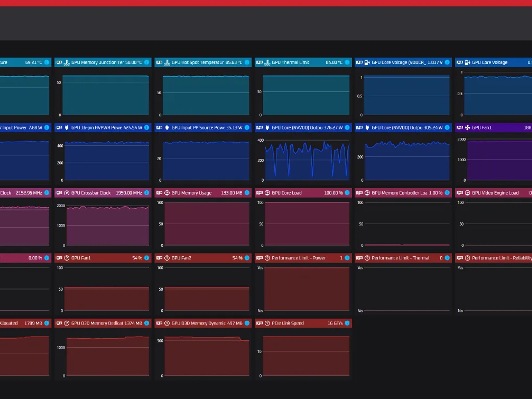
Task: Click the gauge icon on GPU Crossbar Clock header
Action: click(66, 193)
